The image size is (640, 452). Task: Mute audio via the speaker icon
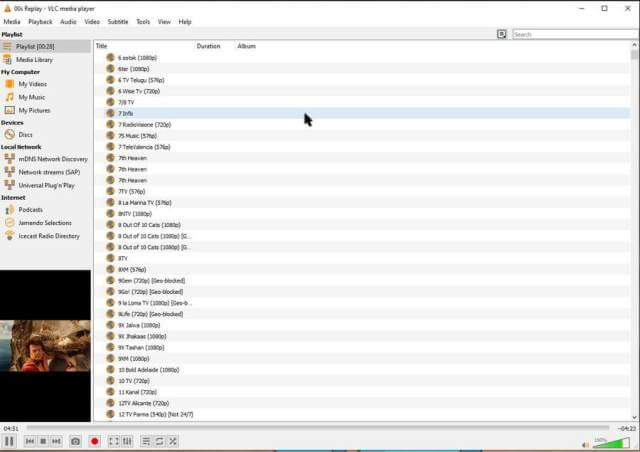coord(585,445)
